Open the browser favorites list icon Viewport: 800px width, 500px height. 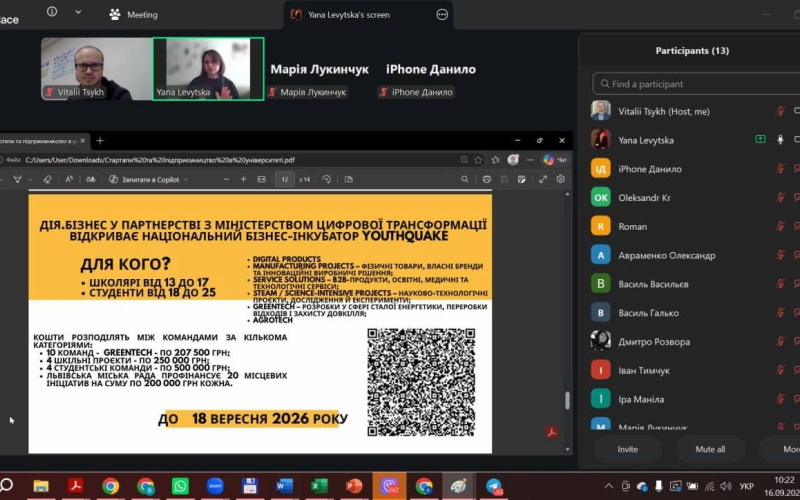(495, 160)
